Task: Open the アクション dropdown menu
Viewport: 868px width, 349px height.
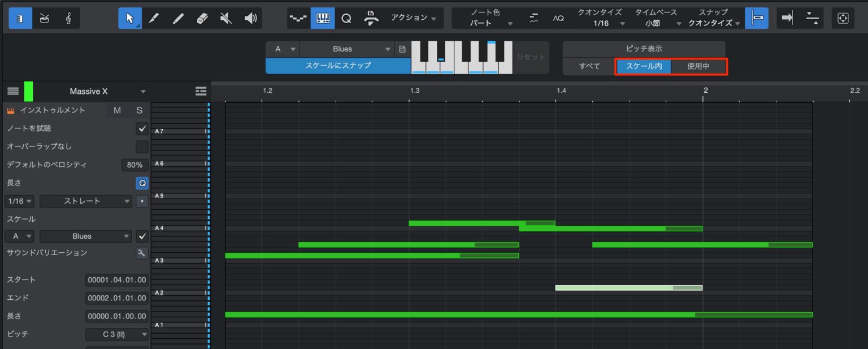Action: (412, 18)
